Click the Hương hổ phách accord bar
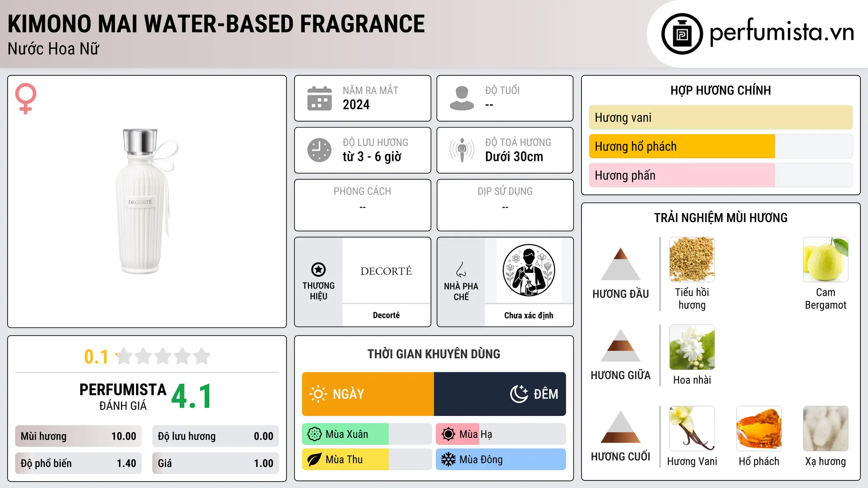 click(721, 146)
